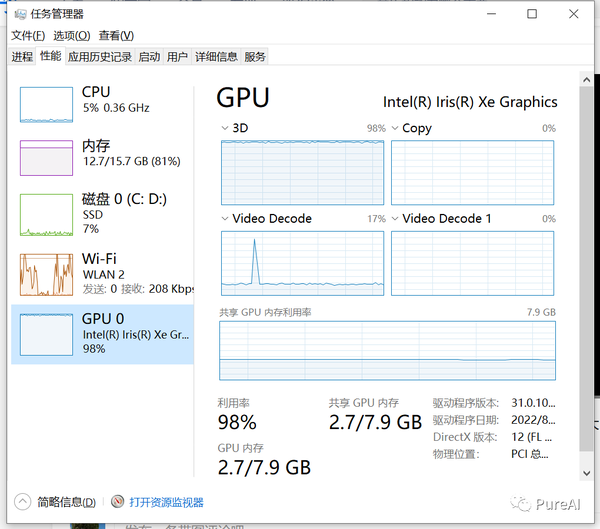Screen dimensions: 600x529
Task: Select the CPU mini graph thumbnail
Action: tap(47, 105)
